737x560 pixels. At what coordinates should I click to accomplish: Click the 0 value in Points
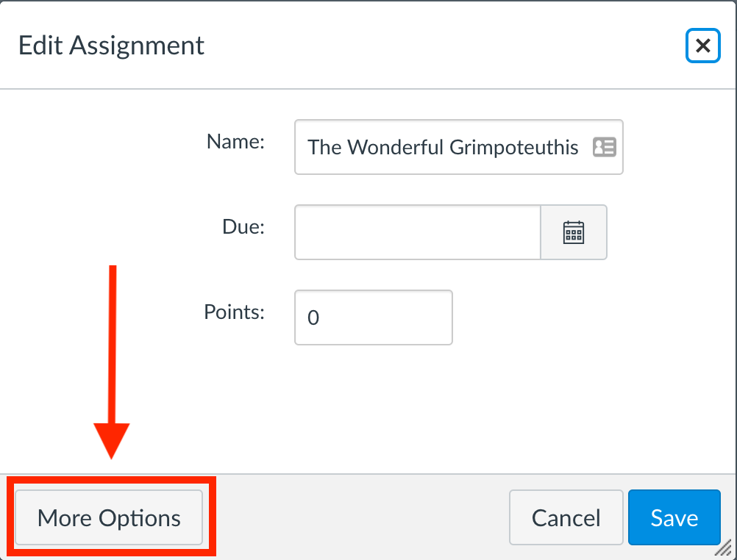(x=313, y=318)
